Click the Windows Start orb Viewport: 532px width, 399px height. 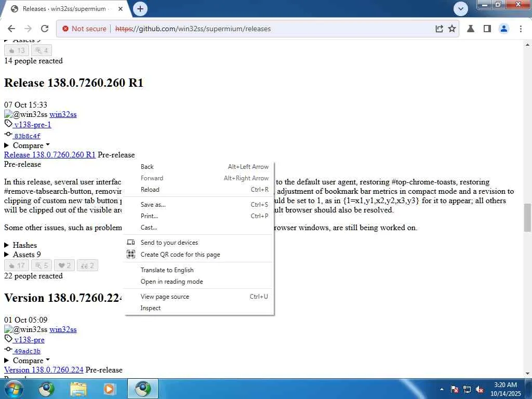pos(14,389)
